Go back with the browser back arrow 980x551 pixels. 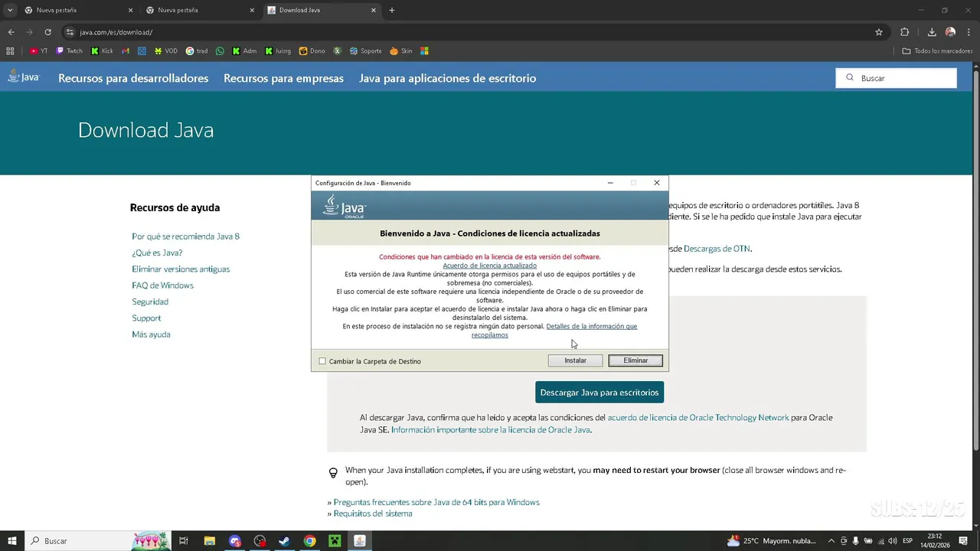pos(11,32)
